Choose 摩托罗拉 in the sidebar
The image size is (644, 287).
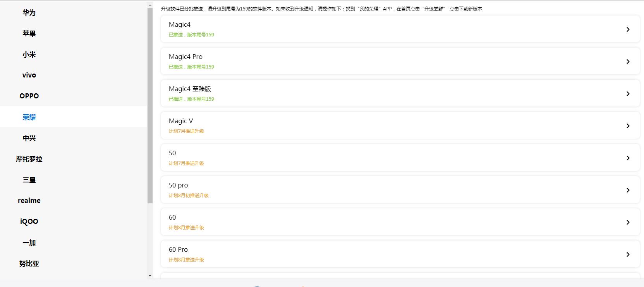tap(29, 159)
